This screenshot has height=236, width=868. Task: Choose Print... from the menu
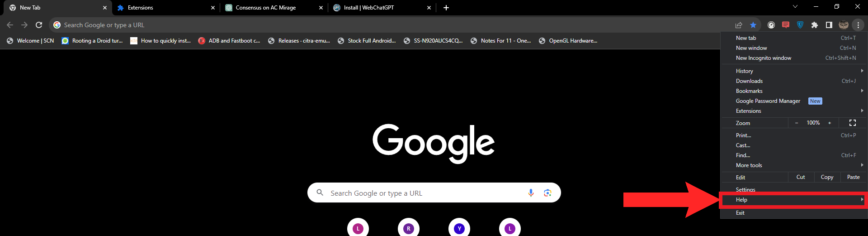[793, 135]
